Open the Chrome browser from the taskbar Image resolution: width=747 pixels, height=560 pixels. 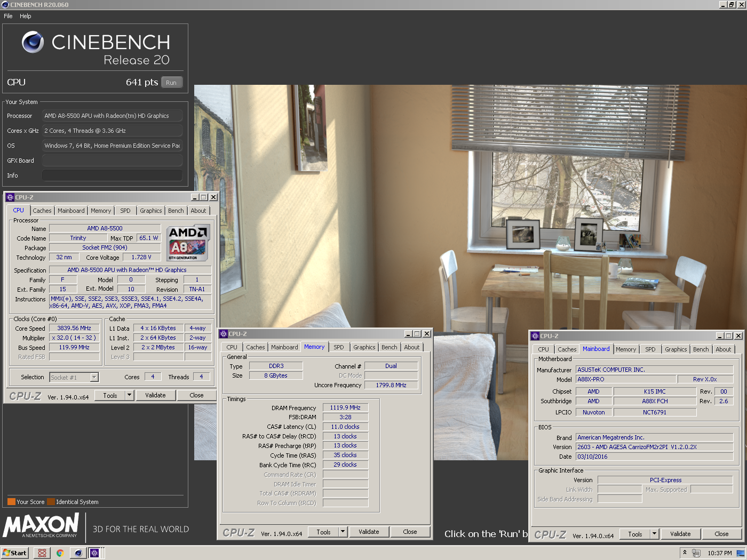[60, 553]
